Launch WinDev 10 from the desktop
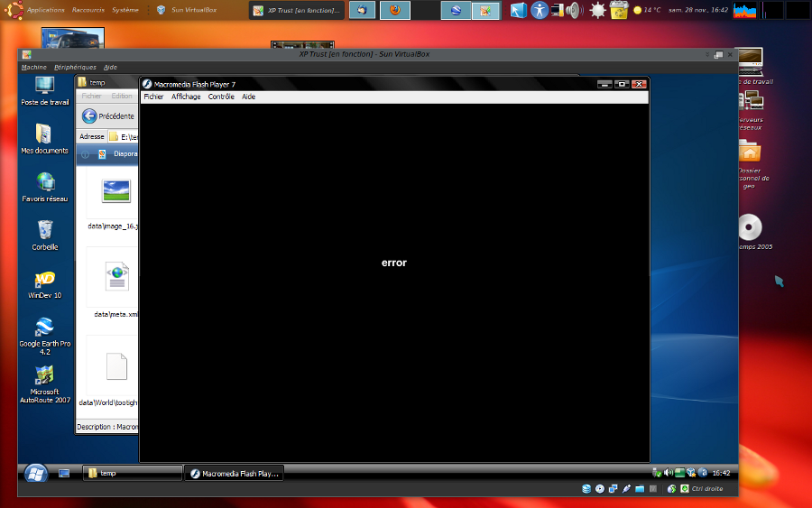 point(44,280)
